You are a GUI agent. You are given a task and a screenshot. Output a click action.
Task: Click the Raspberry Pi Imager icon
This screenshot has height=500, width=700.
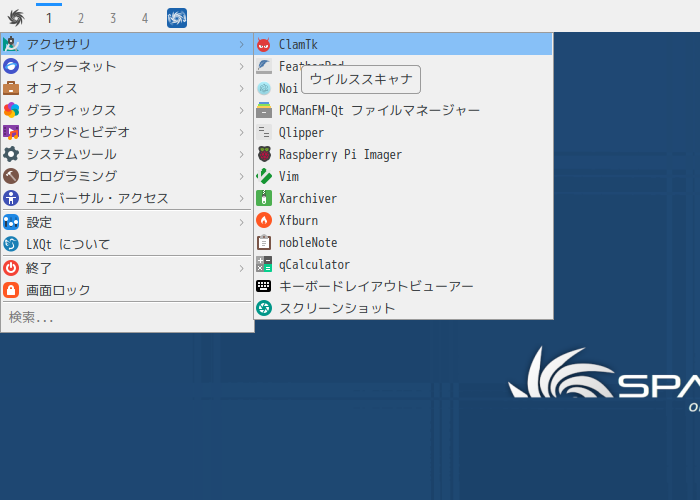click(x=264, y=154)
